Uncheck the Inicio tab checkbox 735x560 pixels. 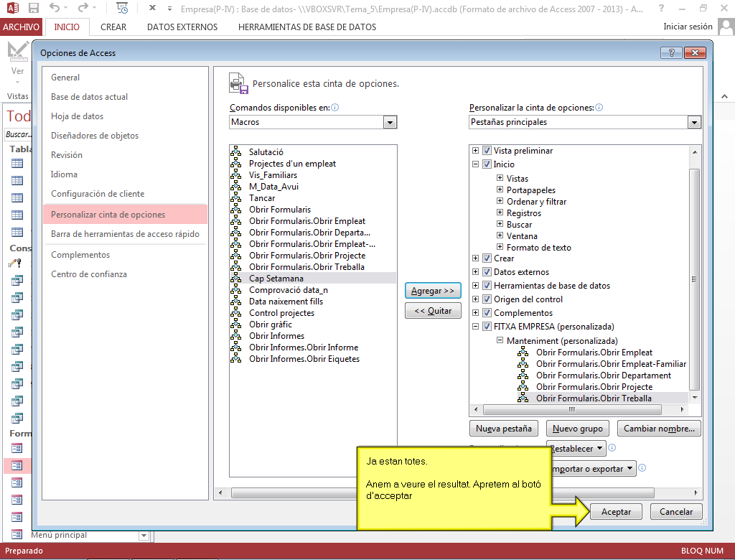point(487,164)
